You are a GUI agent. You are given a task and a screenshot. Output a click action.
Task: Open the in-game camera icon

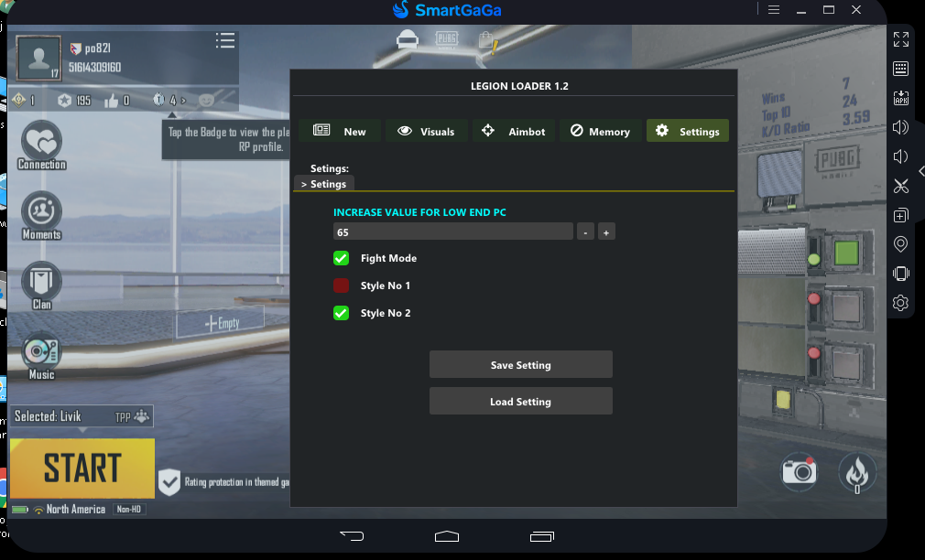coord(799,471)
